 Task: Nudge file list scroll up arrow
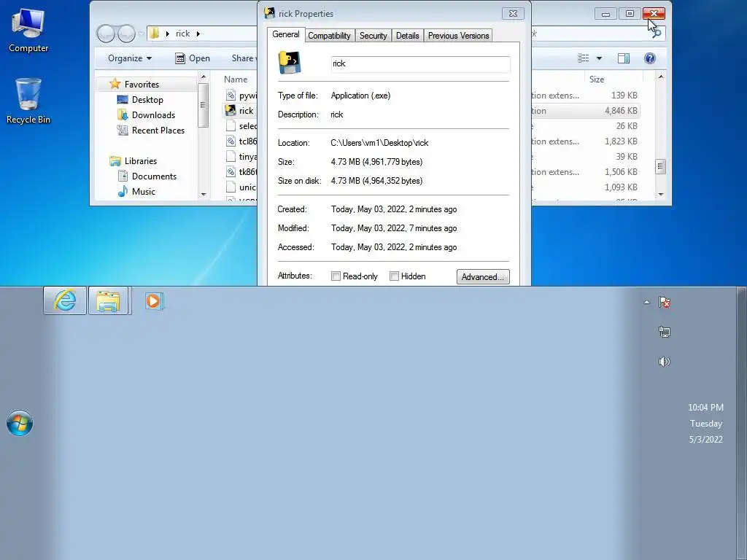(661, 77)
